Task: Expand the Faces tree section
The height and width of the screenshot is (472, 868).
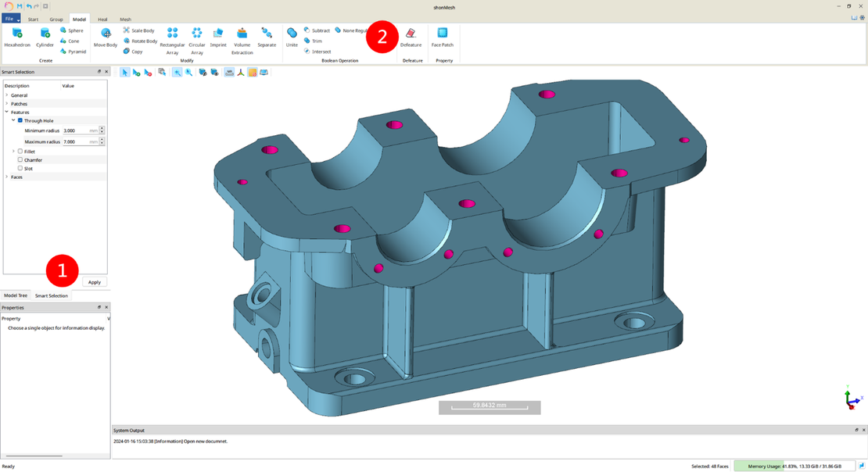Action: click(7, 177)
